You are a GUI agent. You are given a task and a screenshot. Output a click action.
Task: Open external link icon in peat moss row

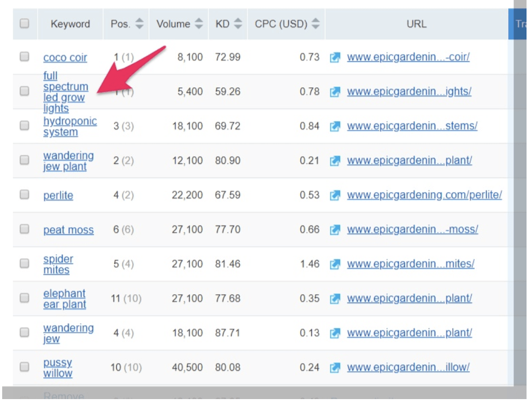(335, 230)
